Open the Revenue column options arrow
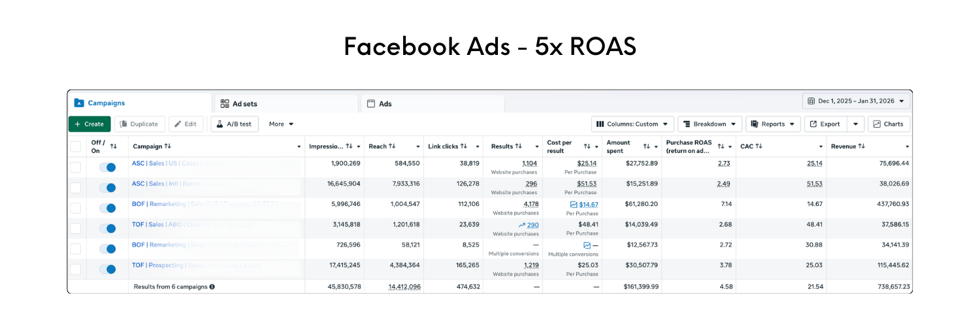This screenshot has height=327, width=980. pyautogui.click(x=907, y=146)
